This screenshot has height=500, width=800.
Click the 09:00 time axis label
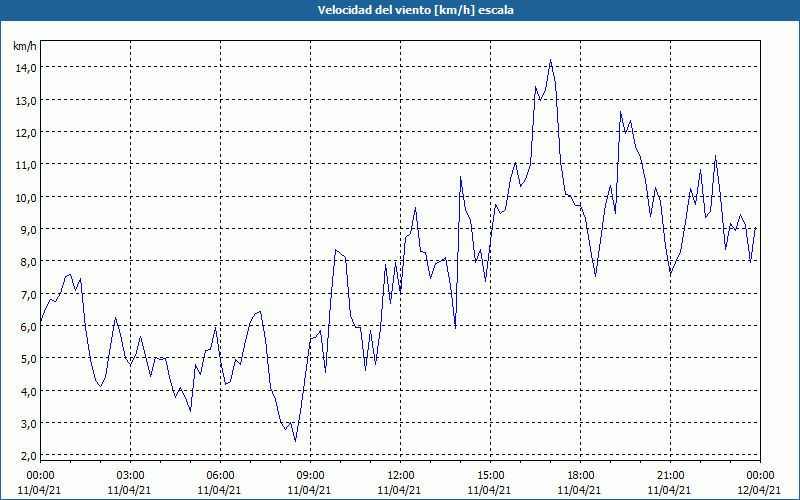point(310,476)
